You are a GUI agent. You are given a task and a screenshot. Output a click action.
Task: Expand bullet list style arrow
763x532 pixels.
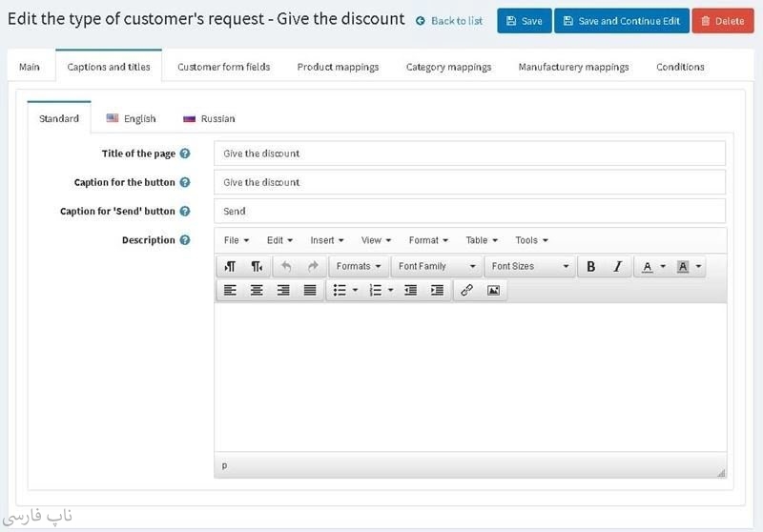coord(356,291)
